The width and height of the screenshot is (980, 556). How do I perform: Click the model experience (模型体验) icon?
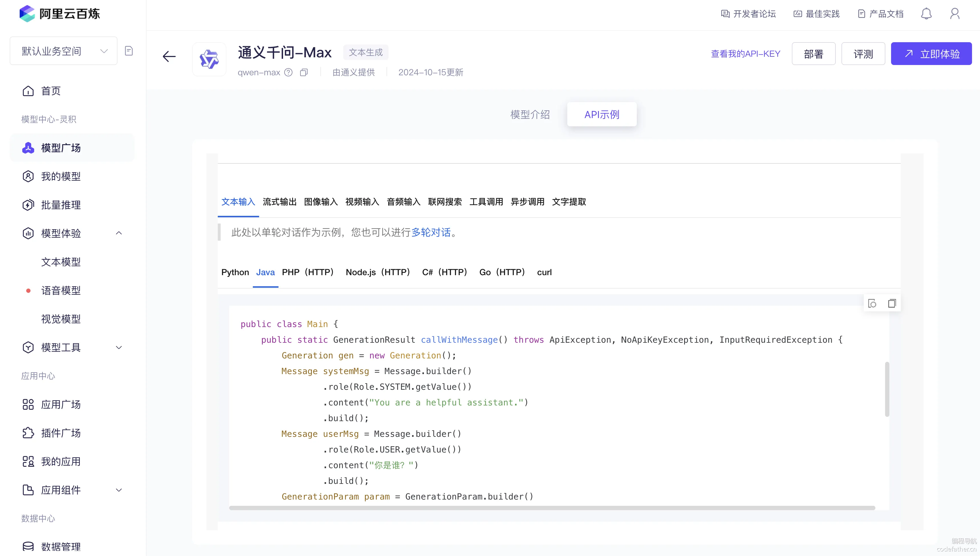pyautogui.click(x=28, y=233)
